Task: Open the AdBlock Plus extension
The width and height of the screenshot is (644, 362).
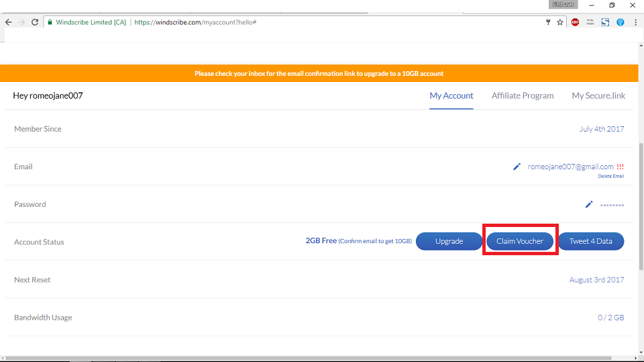Action: pos(575,22)
